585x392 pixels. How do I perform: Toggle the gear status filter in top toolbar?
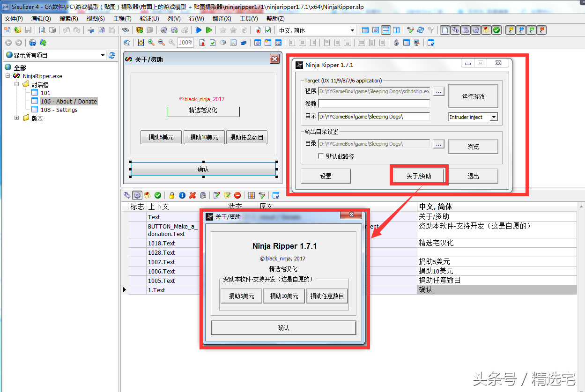(x=476, y=30)
